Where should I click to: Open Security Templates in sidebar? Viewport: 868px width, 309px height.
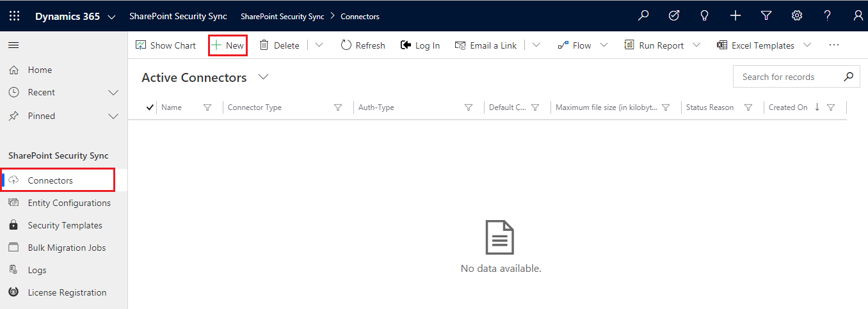tap(64, 225)
